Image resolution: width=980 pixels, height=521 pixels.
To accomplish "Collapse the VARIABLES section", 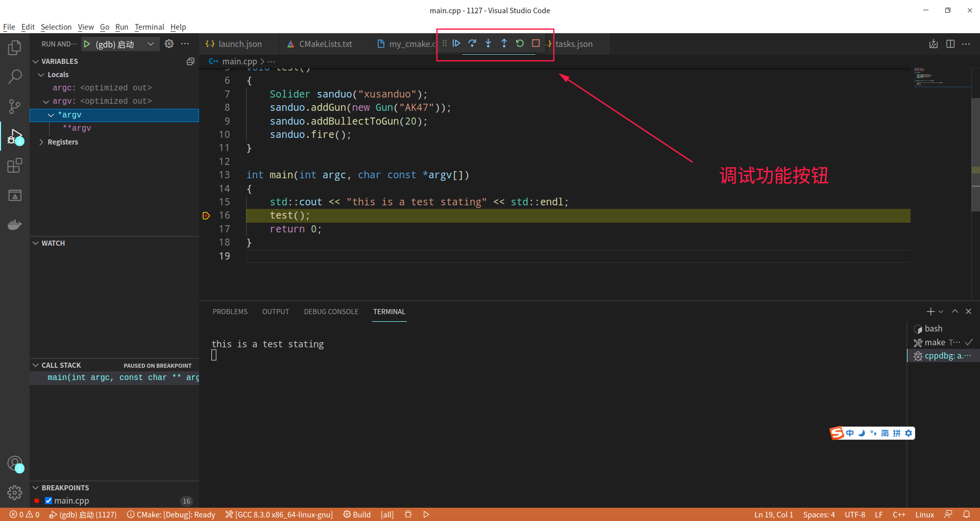I will pos(36,61).
